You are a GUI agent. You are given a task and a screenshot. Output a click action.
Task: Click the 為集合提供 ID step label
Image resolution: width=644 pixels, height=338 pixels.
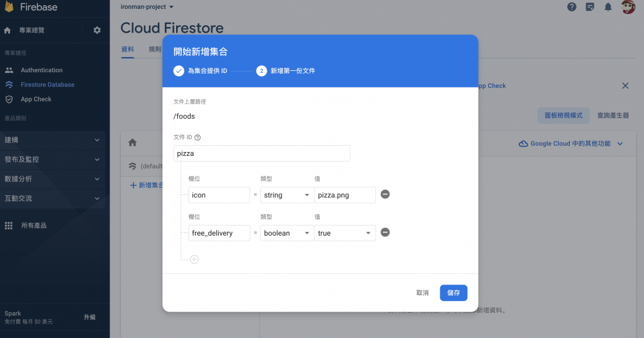tap(208, 71)
